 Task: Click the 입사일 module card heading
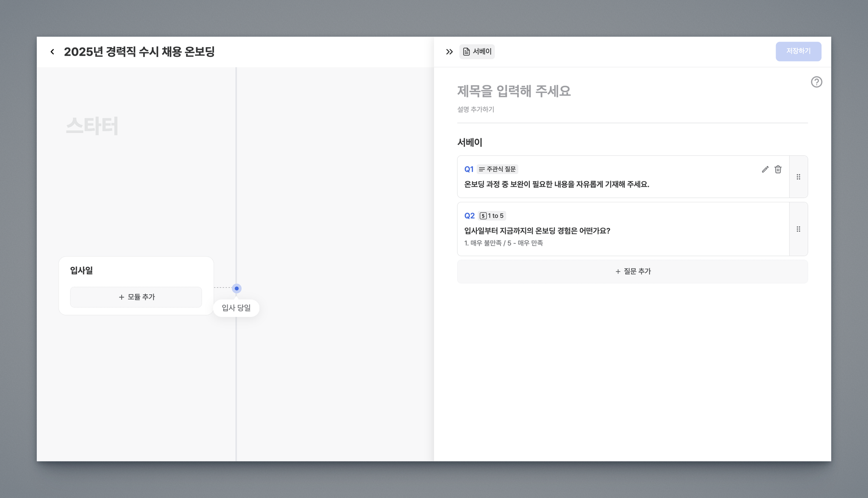pos(81,270)
